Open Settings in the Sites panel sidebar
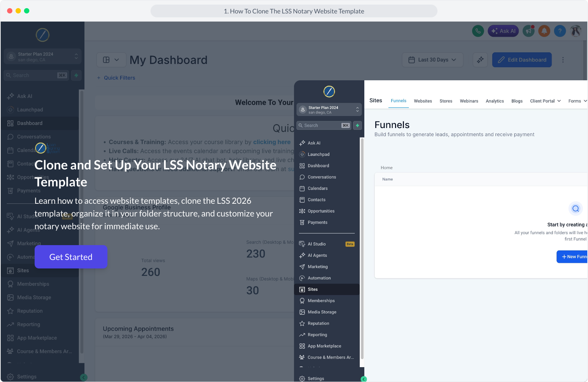The image size is (588, 382). coord(327,378)
